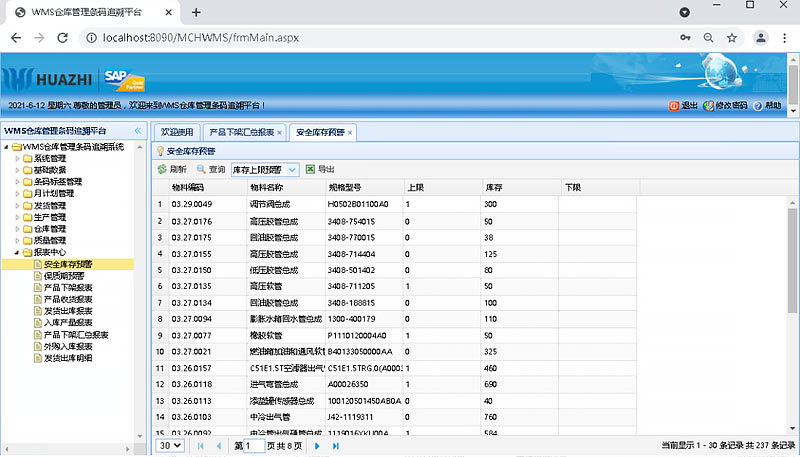Image resolution: width=800 pixels, height=457 pixels.
Task: Collapse the left navigation panel
Action: coord(138,131)
